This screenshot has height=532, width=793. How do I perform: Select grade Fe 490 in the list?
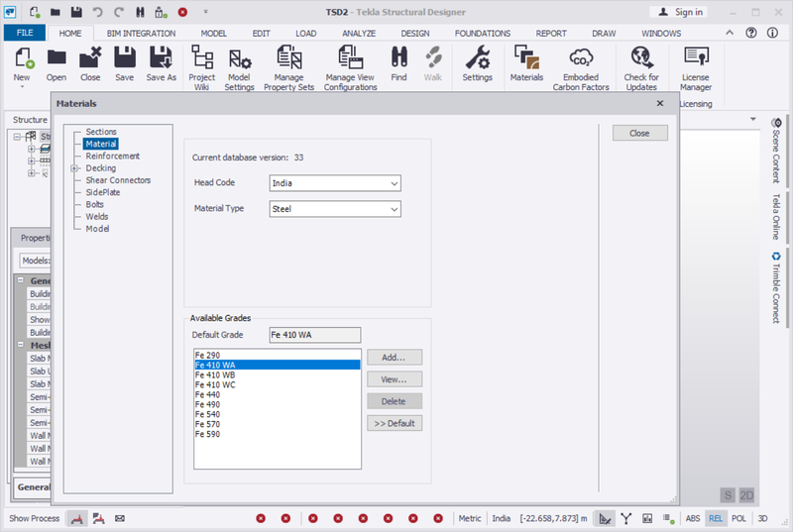[278, 404]
